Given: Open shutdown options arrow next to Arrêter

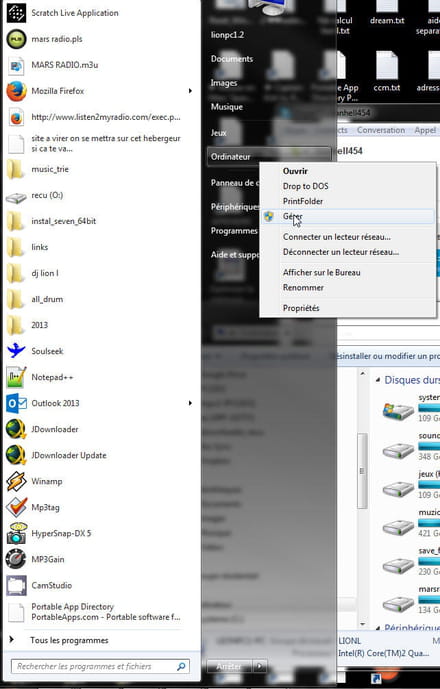Looking at the screenshot, I should point(260,666).
